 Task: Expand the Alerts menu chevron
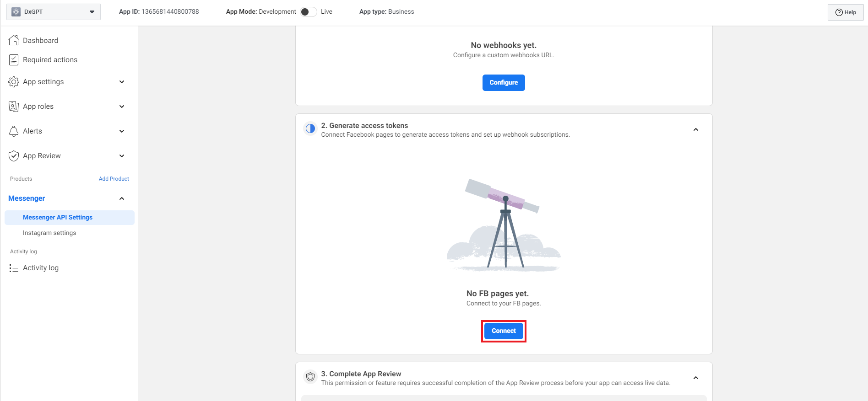coord(122,131)
